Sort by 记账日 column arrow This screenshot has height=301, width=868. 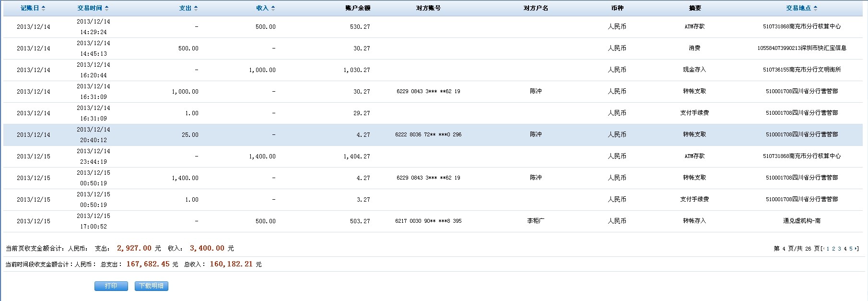[44, 8]
